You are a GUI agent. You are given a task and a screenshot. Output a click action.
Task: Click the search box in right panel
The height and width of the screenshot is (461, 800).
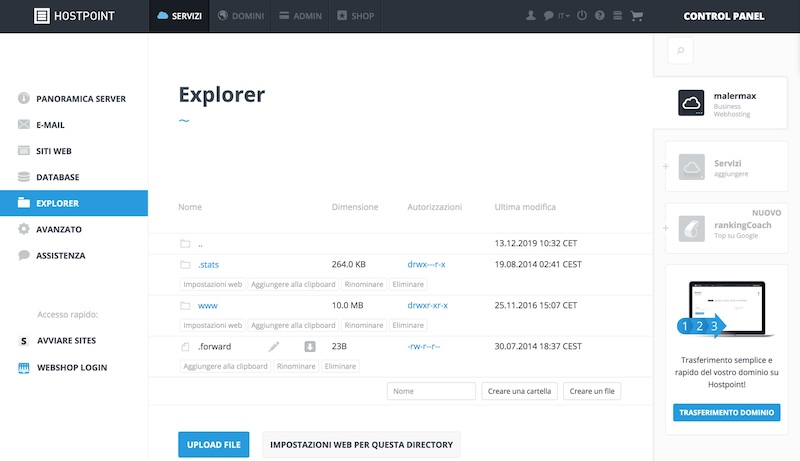680,50
